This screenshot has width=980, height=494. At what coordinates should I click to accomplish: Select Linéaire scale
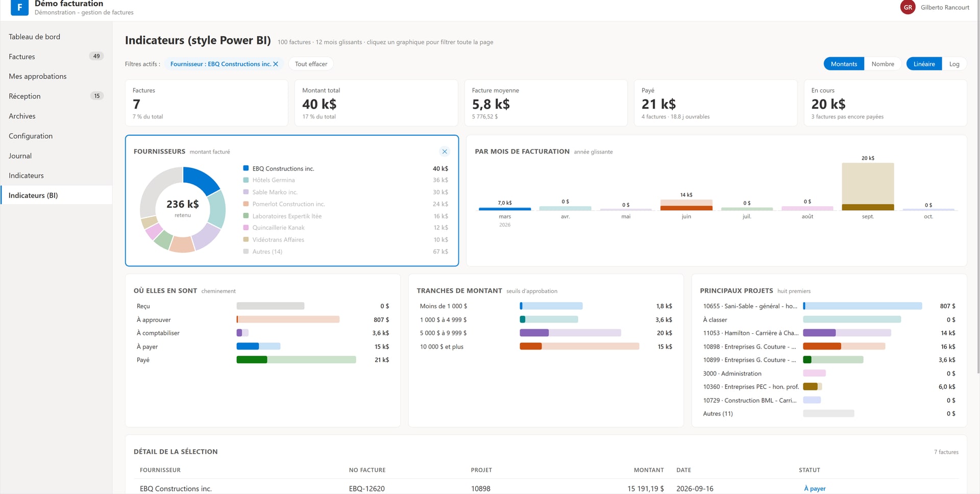pos(924,64)
